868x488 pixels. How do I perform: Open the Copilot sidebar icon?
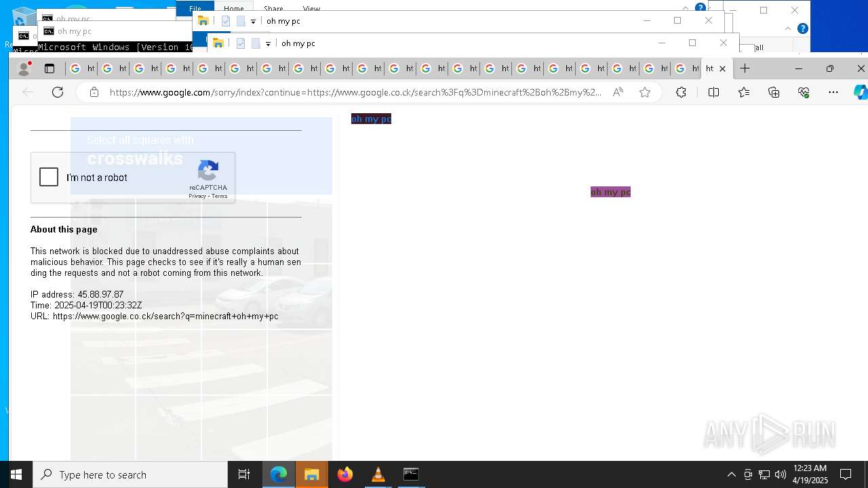click(x=860, y=92)
